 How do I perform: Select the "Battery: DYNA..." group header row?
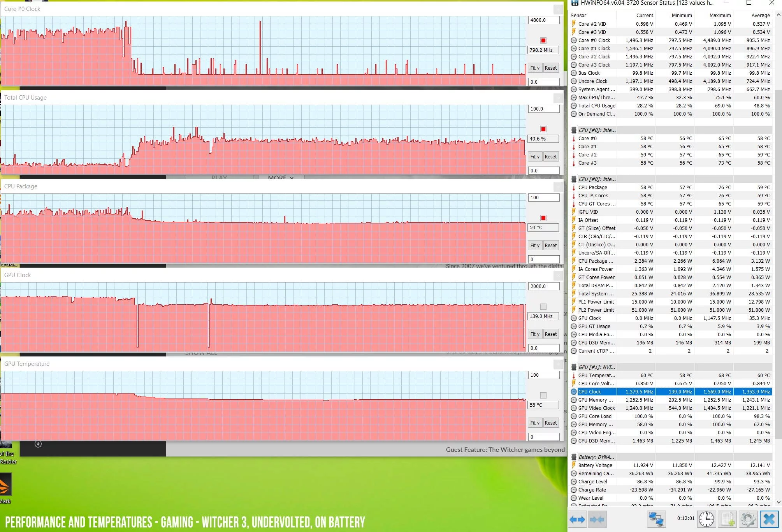point(671,457)
